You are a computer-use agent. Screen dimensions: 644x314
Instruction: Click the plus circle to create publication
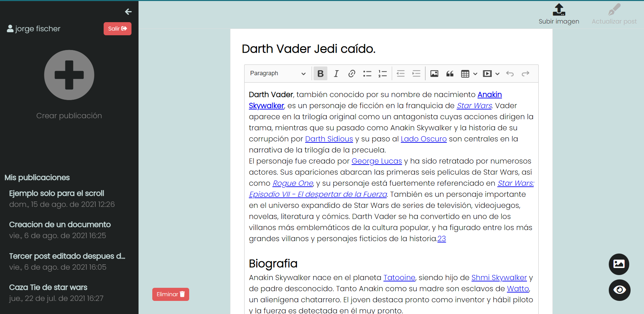[x=69, y=75]
